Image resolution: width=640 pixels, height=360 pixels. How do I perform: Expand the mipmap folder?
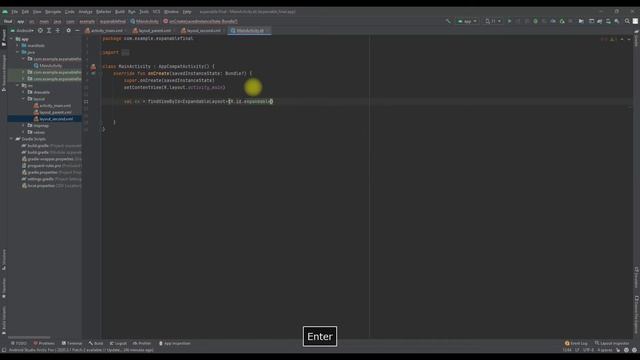point(23,126)
